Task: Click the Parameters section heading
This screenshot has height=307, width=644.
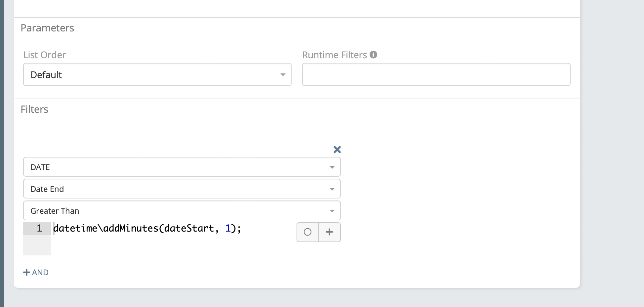Action: (x=47, y=28)
